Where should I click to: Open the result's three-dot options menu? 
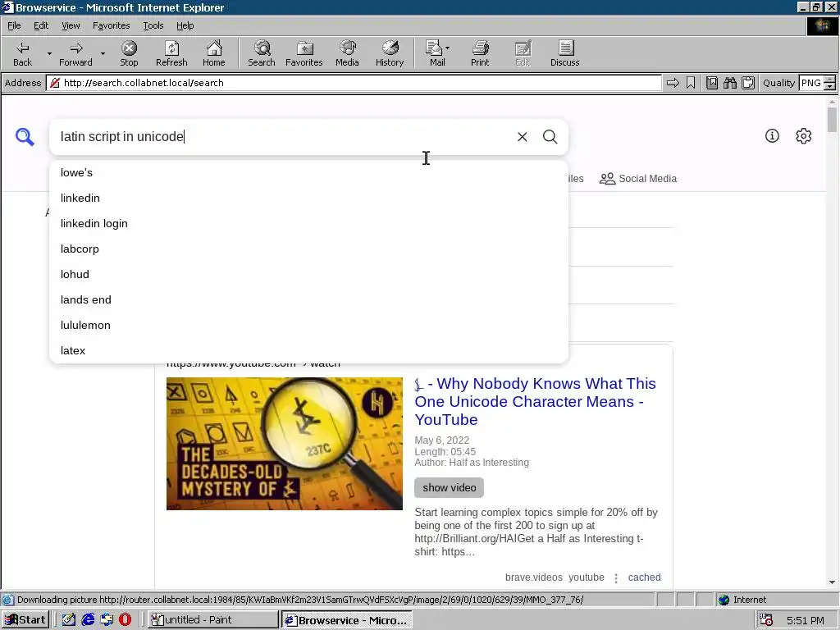(x=616, y=578)
